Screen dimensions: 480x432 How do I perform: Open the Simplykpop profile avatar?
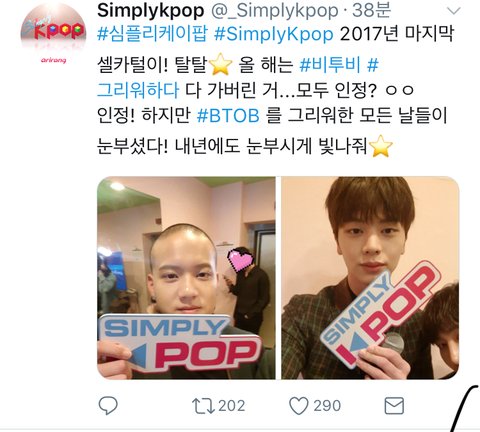coord(53,31)
